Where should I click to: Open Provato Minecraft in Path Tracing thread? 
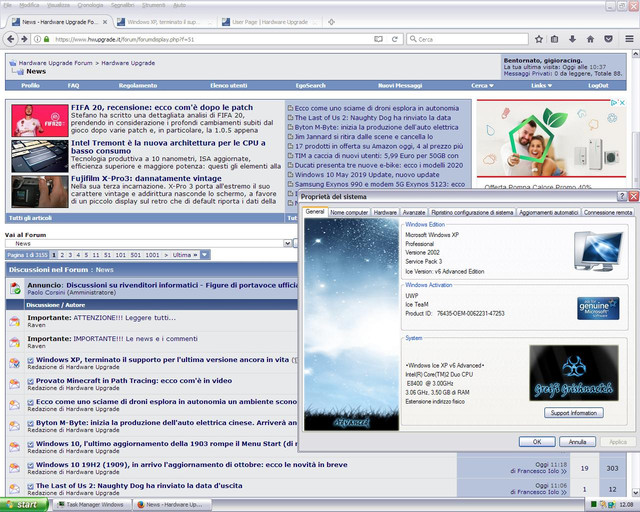point(134,381)
